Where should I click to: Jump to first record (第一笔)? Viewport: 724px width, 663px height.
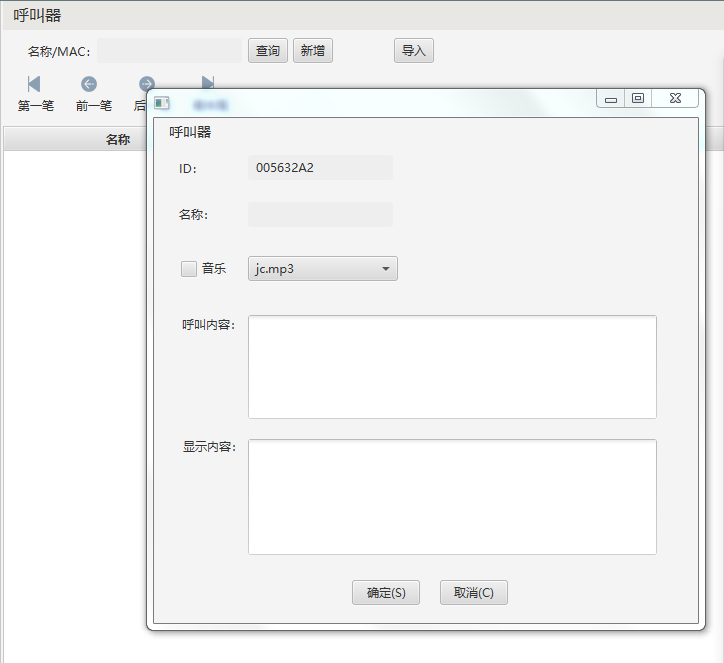(x=35, y=93)
